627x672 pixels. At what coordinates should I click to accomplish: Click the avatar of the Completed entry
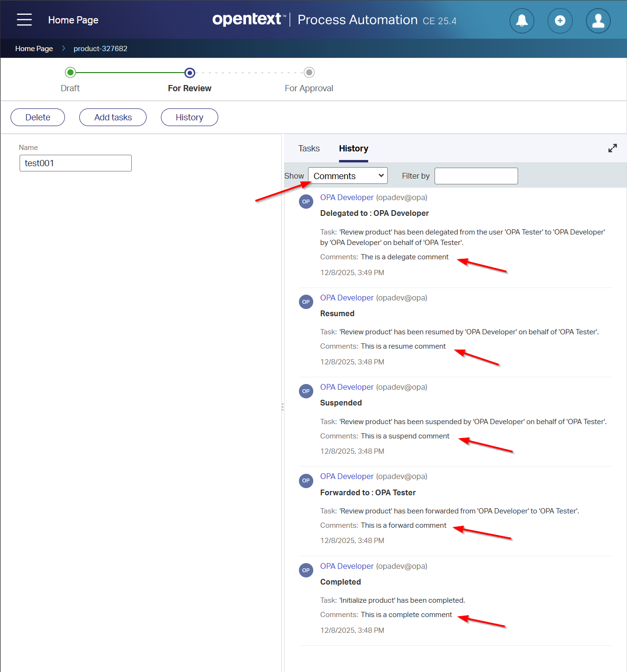(306, 570)
